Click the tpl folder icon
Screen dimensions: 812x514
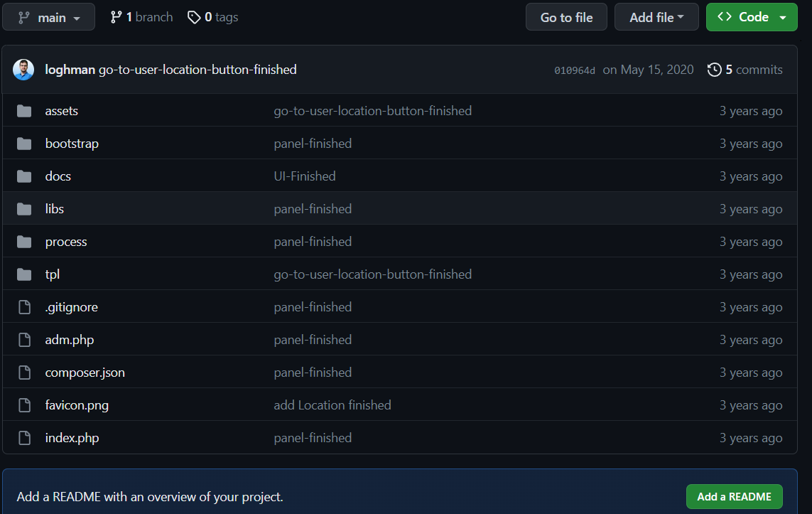click(24, 274)
